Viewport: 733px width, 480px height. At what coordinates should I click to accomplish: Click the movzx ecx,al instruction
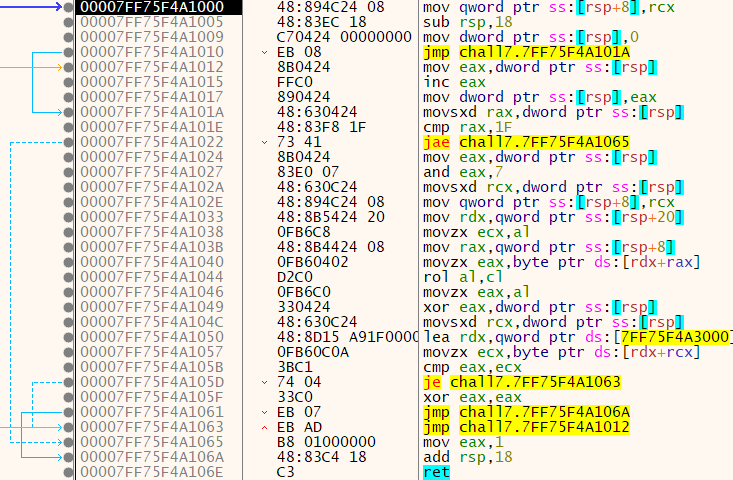[x=476, y=232]
